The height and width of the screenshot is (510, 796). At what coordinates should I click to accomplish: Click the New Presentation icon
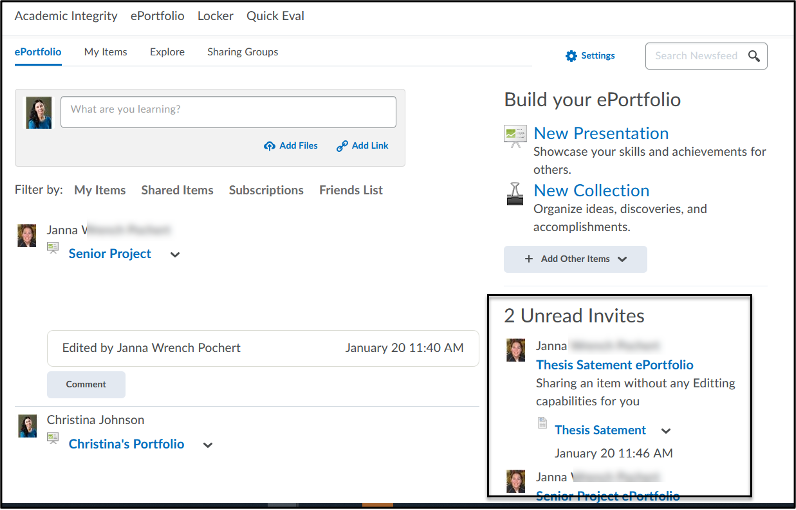[515, 136]
